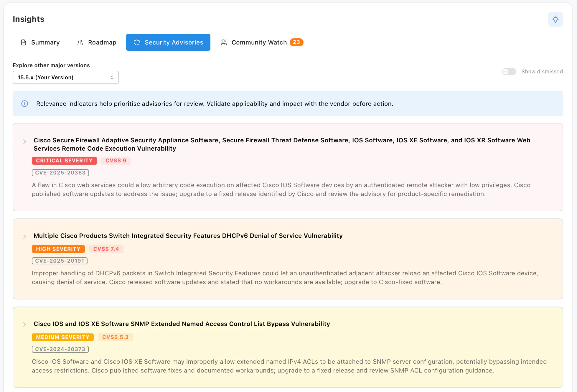Click the CVSS 5.3 score label
The height and width of the screenshot is (392, 577).
click(x=116, y=337)
